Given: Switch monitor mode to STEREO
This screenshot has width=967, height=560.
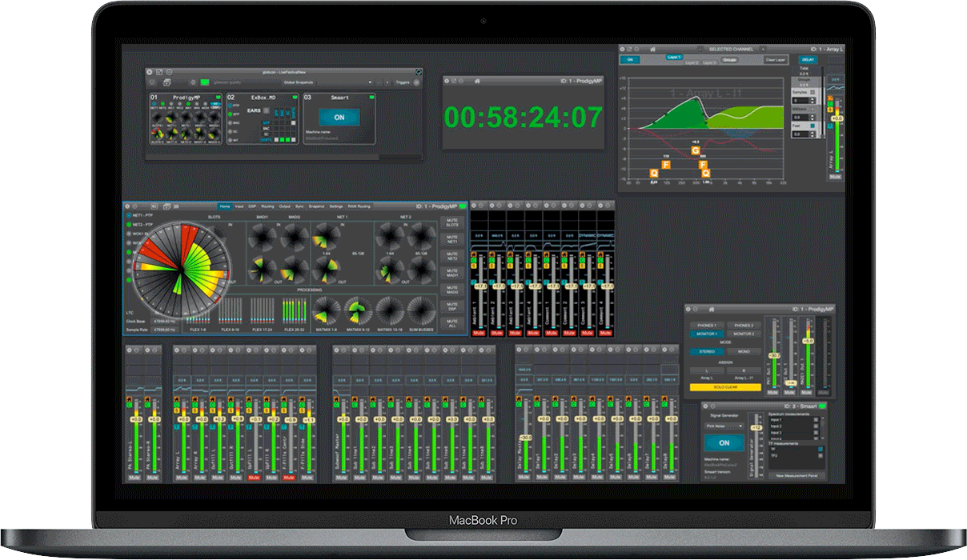Looking at the screenshot, I should tap(706, 351).
